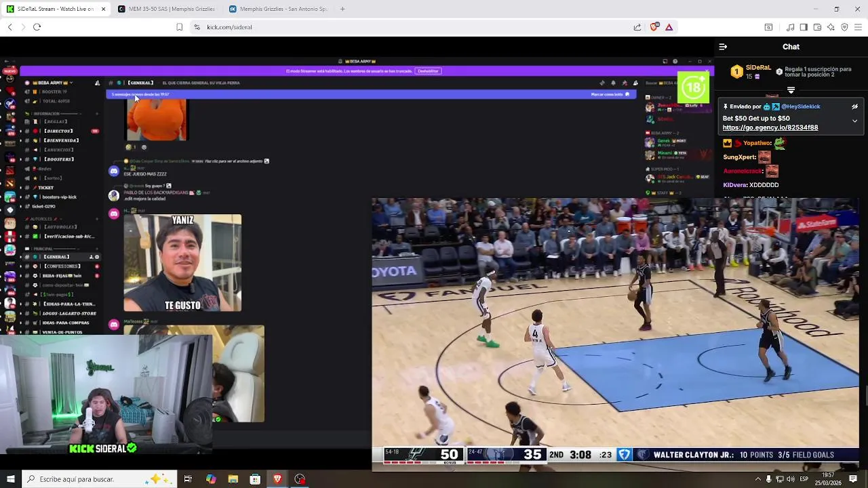Click Marcar como leído button
Viewport: 868px width, 488px height.
[x=610, y=94]
